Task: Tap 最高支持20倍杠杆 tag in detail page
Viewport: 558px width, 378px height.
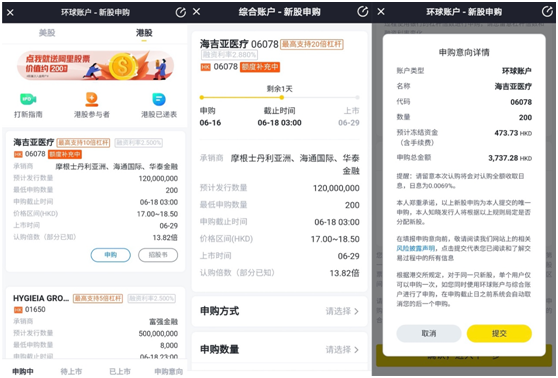Action: (x=312, y=44)
